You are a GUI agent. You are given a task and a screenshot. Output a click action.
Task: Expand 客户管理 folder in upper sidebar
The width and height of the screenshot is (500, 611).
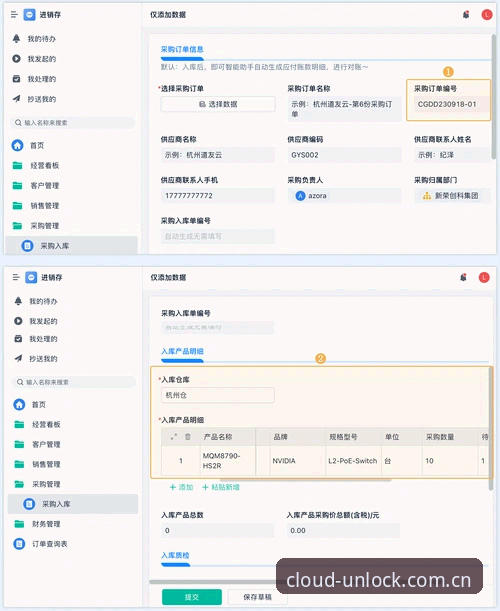click(17, 185)
